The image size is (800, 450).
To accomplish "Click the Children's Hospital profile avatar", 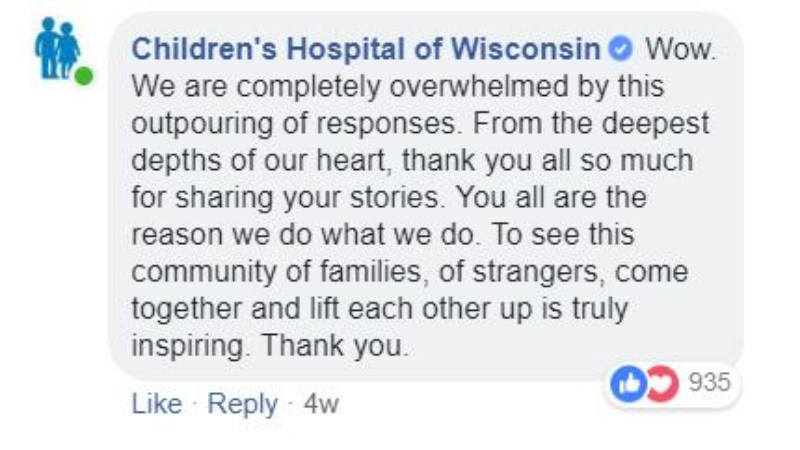I will coord(56,52).
